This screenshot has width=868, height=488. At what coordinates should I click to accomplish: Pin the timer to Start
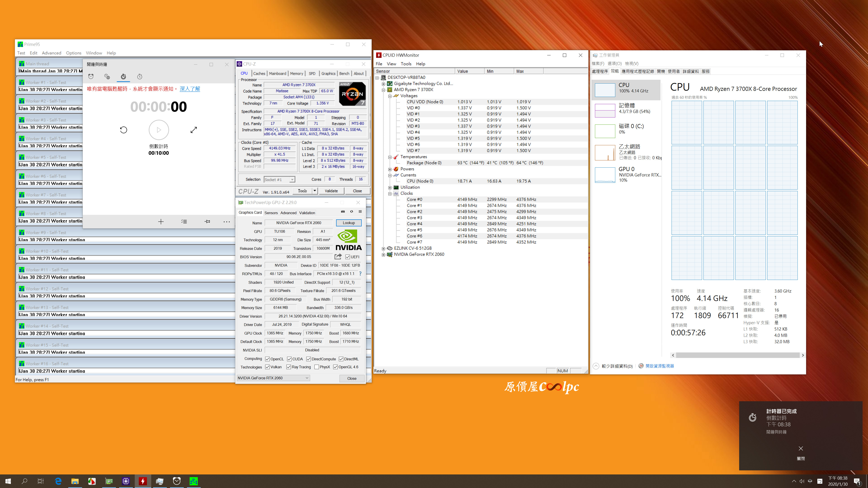(x=207, y=222)
